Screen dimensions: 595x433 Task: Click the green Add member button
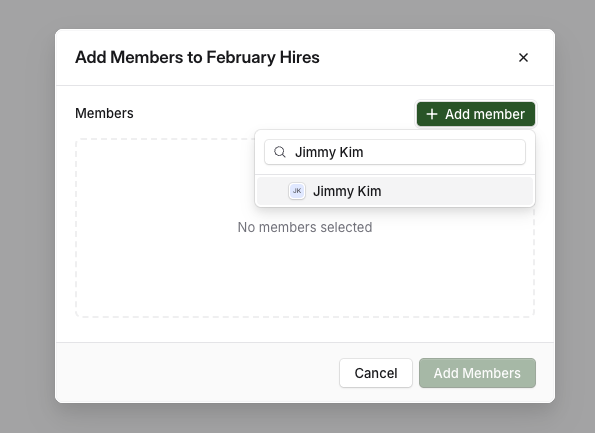[476, 114]
